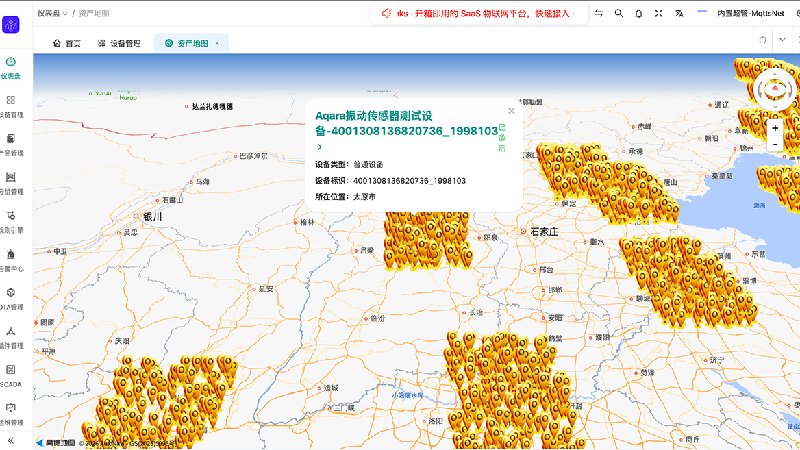Click 银川 city label on map
This screenshot has width=800, height=450.
click(152, 216)
